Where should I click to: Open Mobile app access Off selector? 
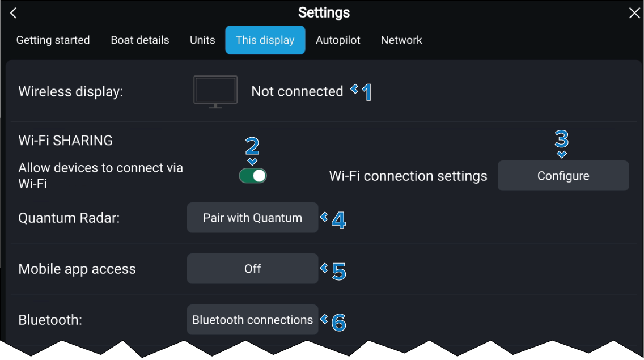252,269
